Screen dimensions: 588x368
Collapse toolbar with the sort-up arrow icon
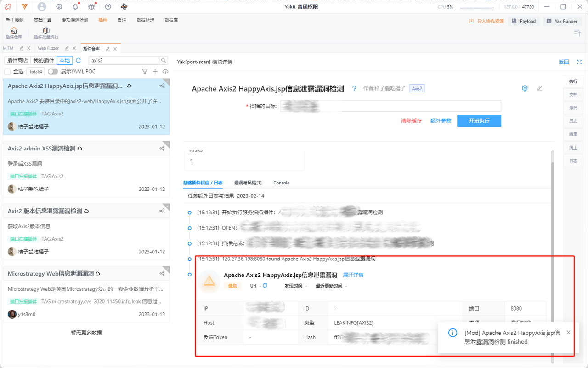click(577, 32)
